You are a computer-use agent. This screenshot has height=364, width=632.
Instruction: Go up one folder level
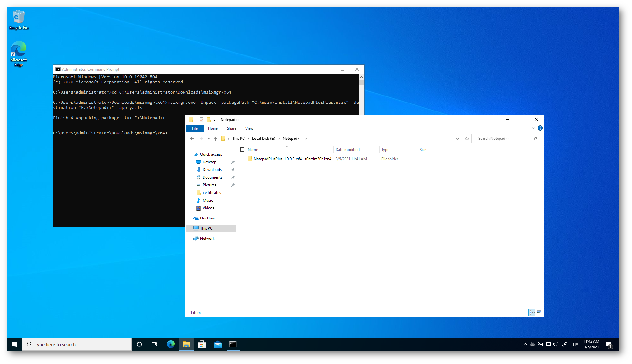coord(215,139)
